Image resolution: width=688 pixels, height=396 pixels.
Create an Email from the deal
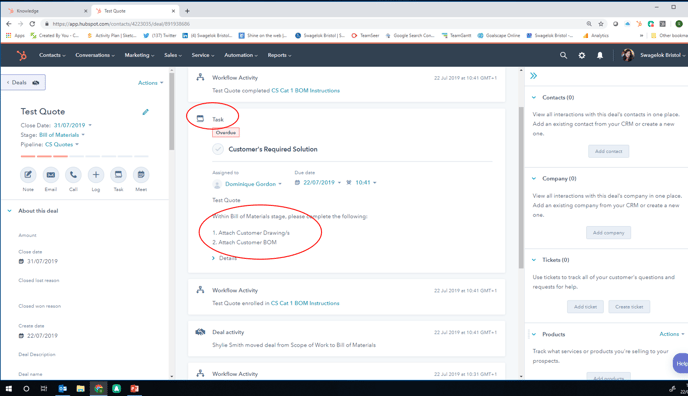(x=51, y=175)
